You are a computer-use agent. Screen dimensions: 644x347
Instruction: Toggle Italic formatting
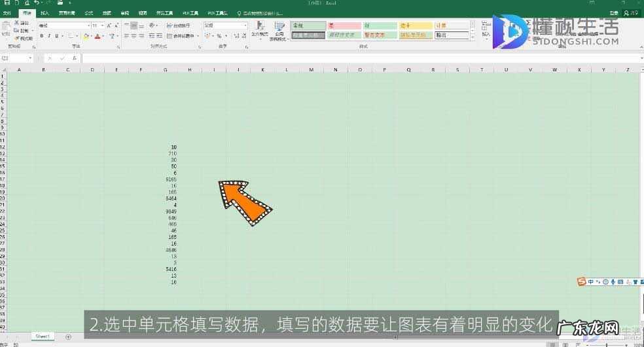pyautogui.click(x=49, y=36)
